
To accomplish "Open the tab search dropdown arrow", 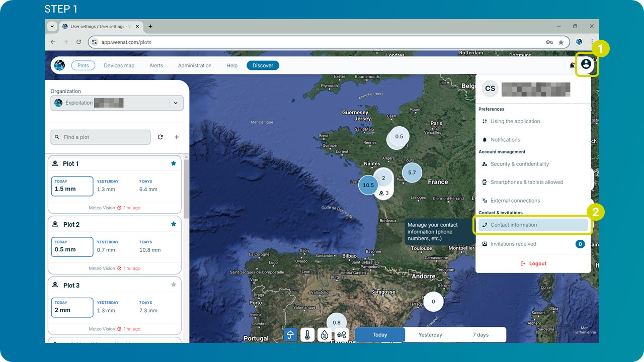I will click(52, 26).
